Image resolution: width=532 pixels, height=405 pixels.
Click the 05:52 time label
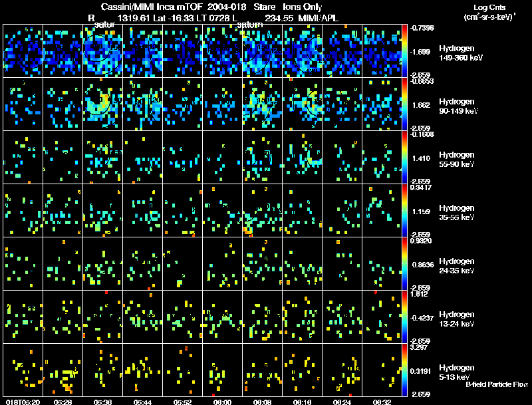(x=182, y=402)
